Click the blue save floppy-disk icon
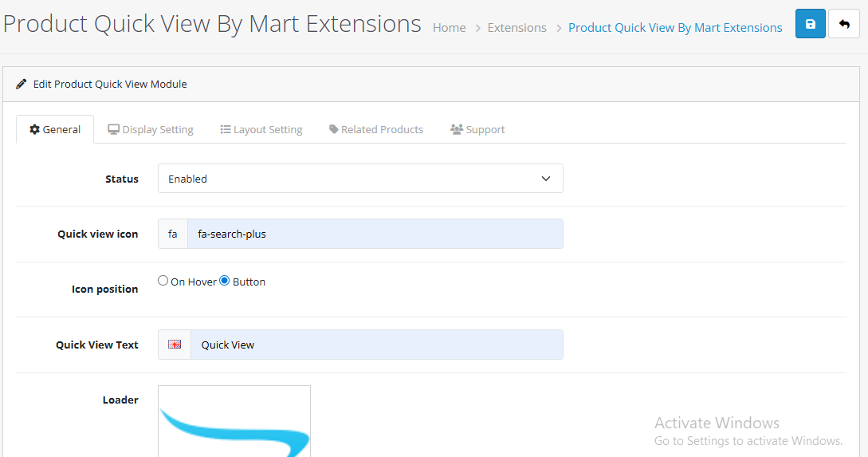This screenshot has width=868, height=457. (x=811, y=25)
